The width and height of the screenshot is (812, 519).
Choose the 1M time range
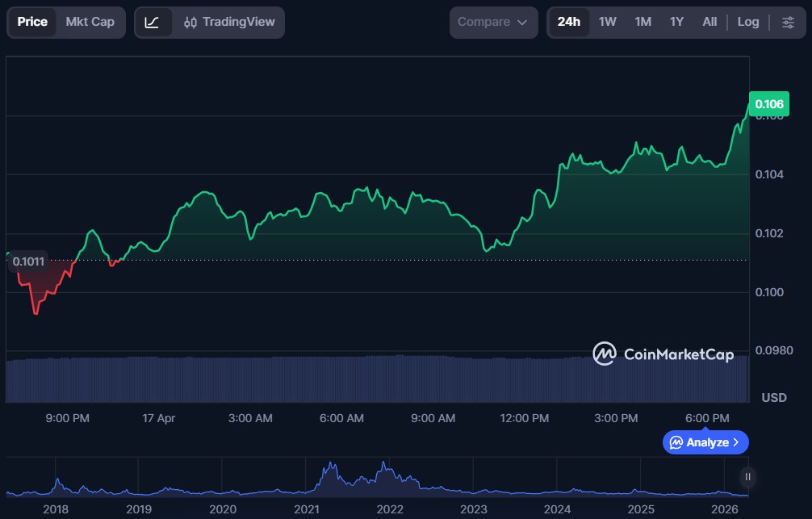tap(642, 22)
